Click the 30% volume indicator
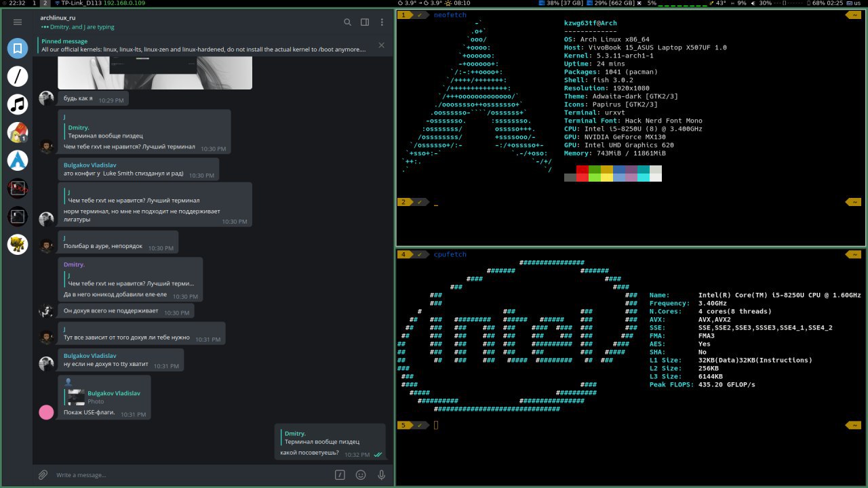The image size is (868, 488). point(762,3)
